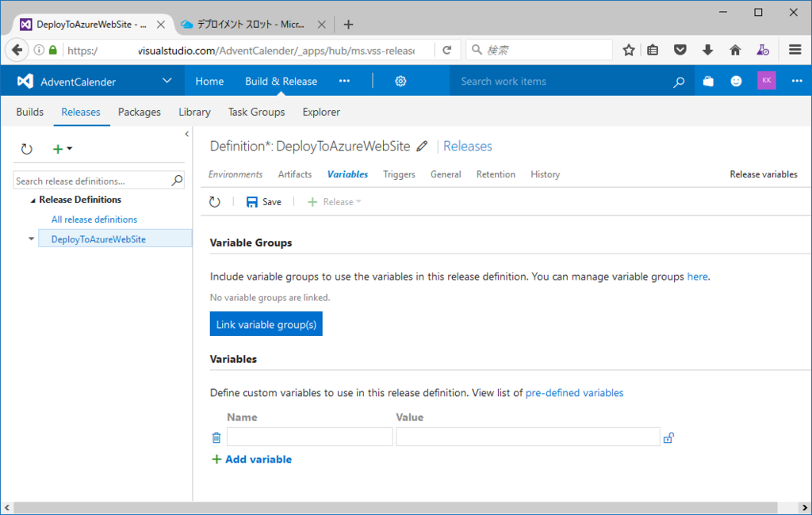This screenshot has width=812, height=515.
Task: View the History tab
Action: [546, 174]
